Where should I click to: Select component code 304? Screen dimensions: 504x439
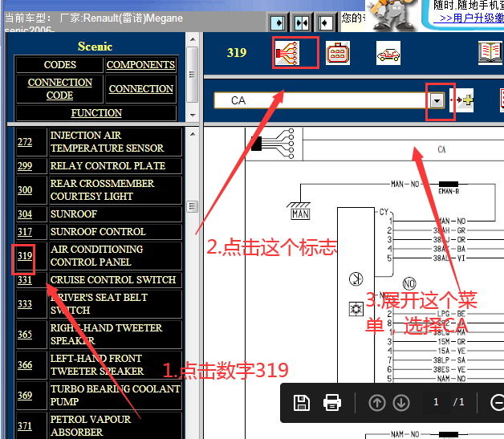(x=25, y=214)
